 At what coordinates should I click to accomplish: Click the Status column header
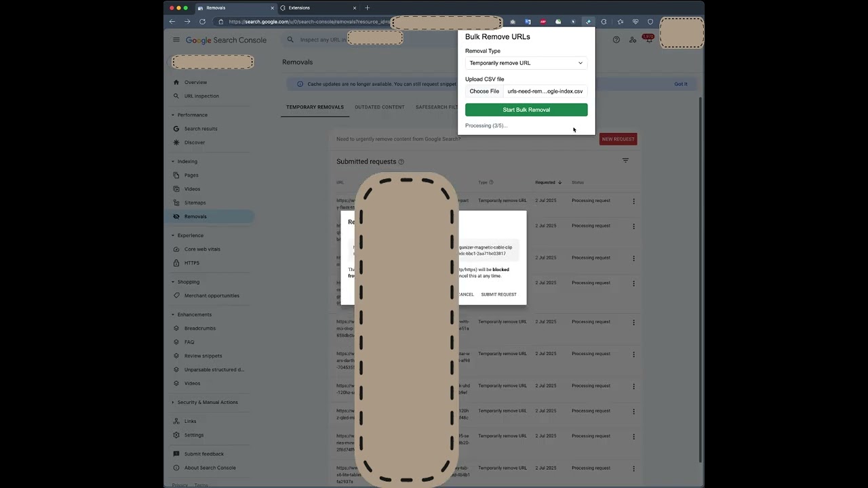578,182
